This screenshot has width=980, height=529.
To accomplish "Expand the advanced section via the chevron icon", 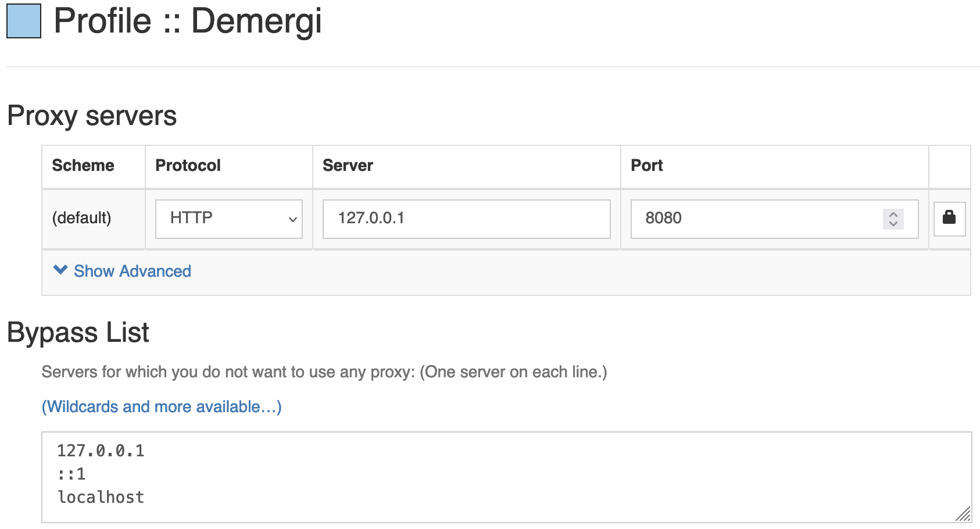I will pos(60,270).
